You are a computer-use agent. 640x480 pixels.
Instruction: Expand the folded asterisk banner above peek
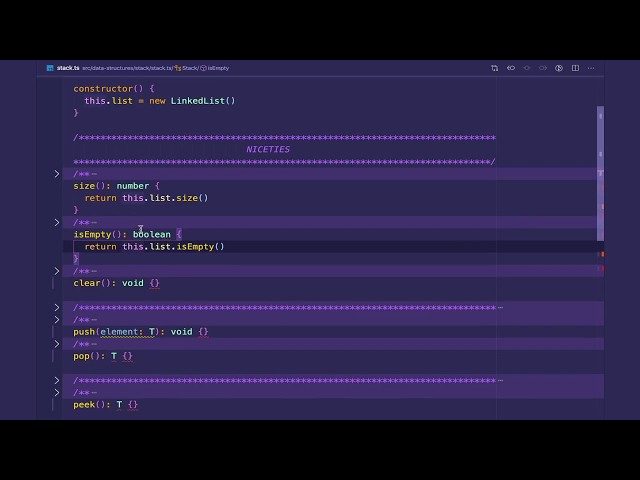click(57, 380)
